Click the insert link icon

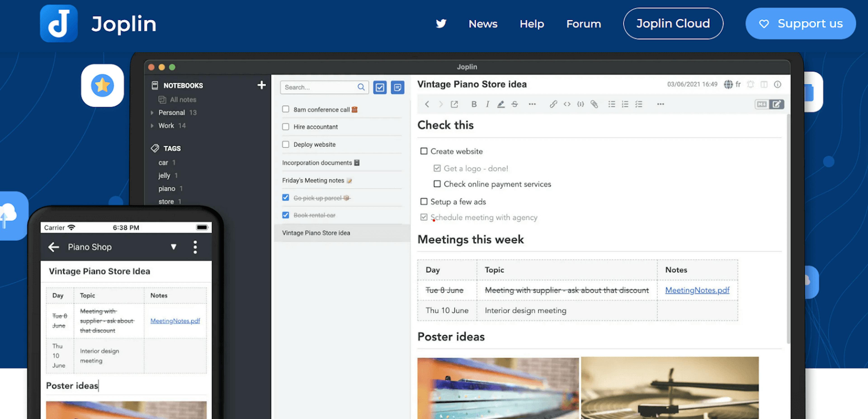[552, 104]
